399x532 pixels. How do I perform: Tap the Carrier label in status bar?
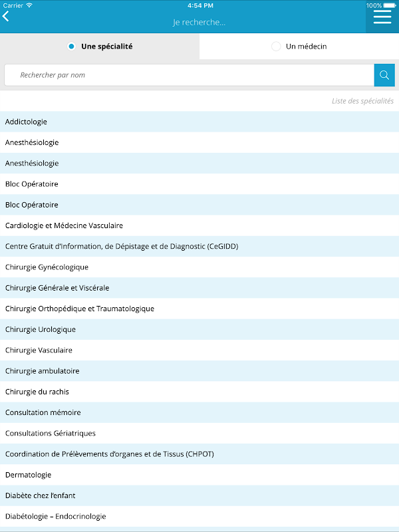13,5
